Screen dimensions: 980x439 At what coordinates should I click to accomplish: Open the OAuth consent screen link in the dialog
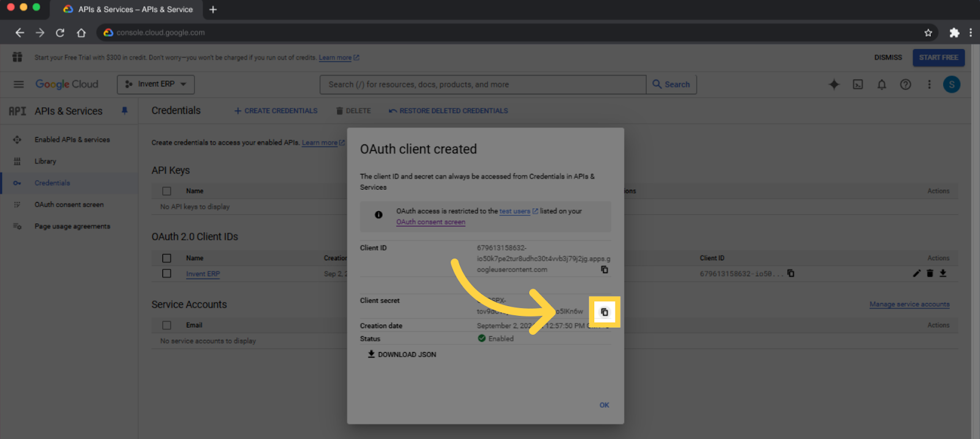[x=431, y=222]
